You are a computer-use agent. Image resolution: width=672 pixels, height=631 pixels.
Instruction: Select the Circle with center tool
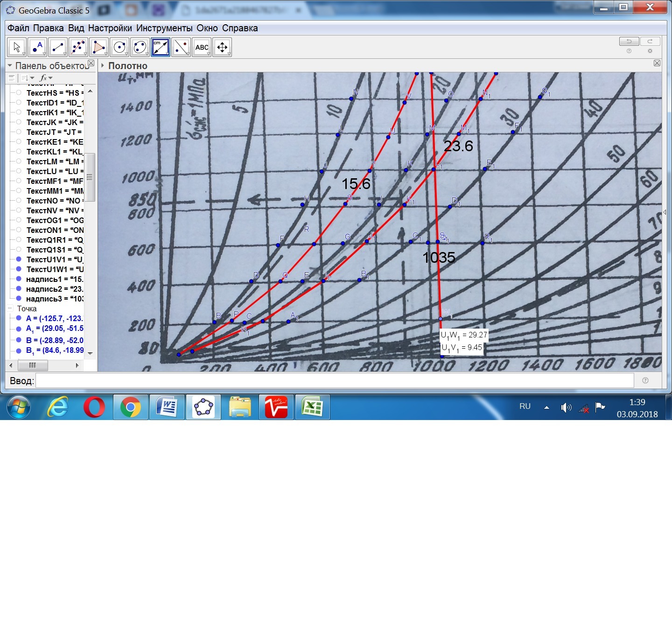click(119, 47)
